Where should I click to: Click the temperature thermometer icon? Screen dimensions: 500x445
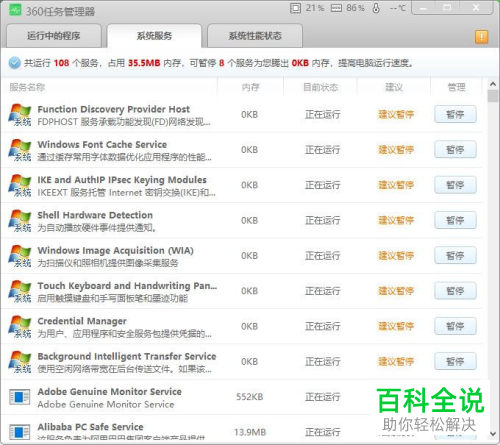pyautogui.click(x=376, y=8)
